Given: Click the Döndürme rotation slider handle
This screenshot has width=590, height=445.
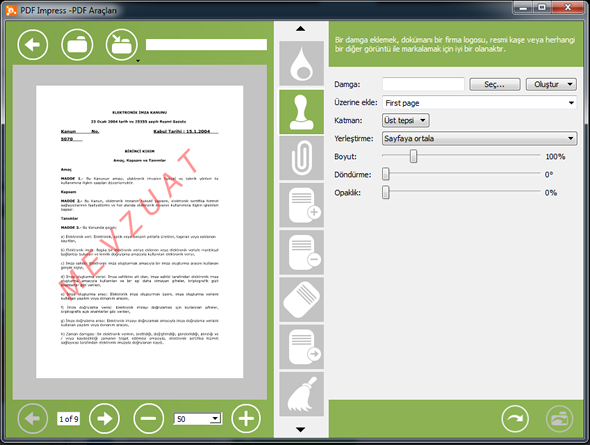Looking at the screenshot, I should click(386, 174).
